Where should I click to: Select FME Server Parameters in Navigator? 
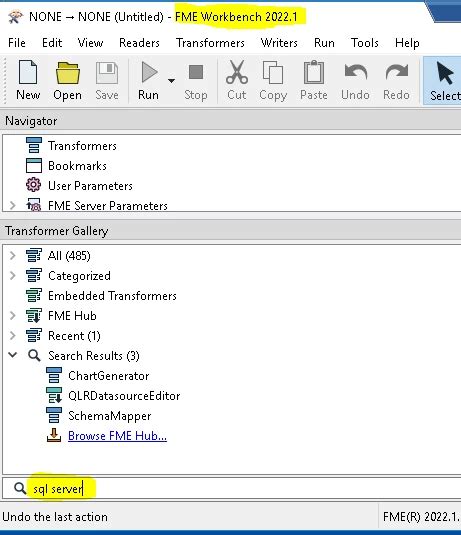(108, 206)
